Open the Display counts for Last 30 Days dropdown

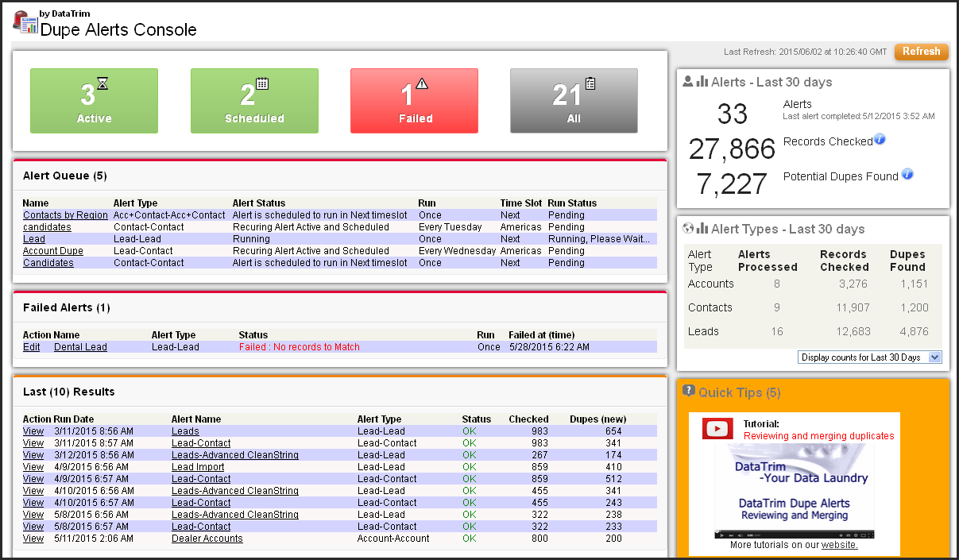pos(870,357)
